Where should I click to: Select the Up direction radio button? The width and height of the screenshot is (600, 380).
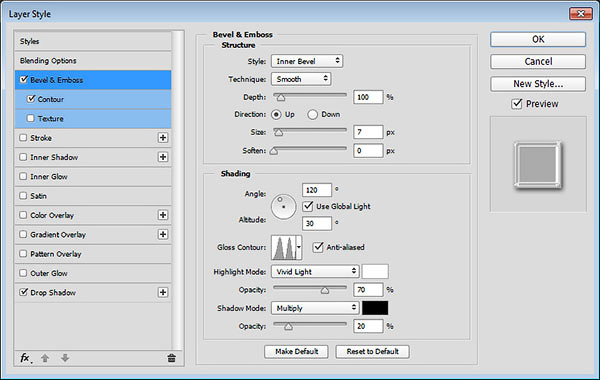coord(276,114)
